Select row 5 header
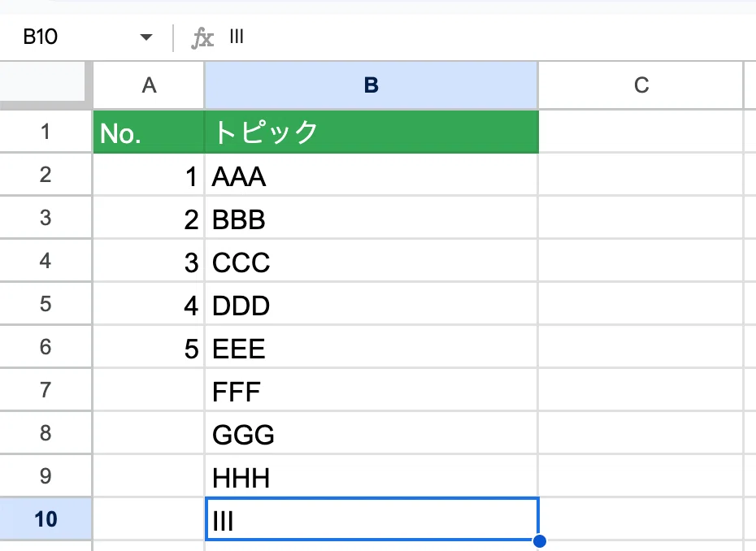Screen dimensions: 756x551 [46, 304]
